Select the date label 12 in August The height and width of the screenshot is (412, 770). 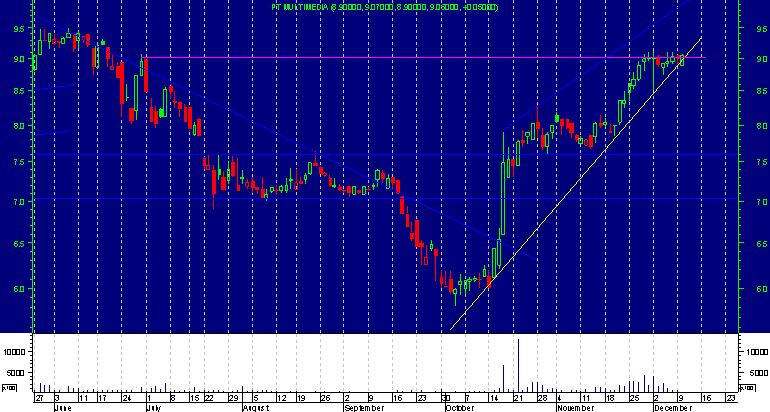point(281,398)
